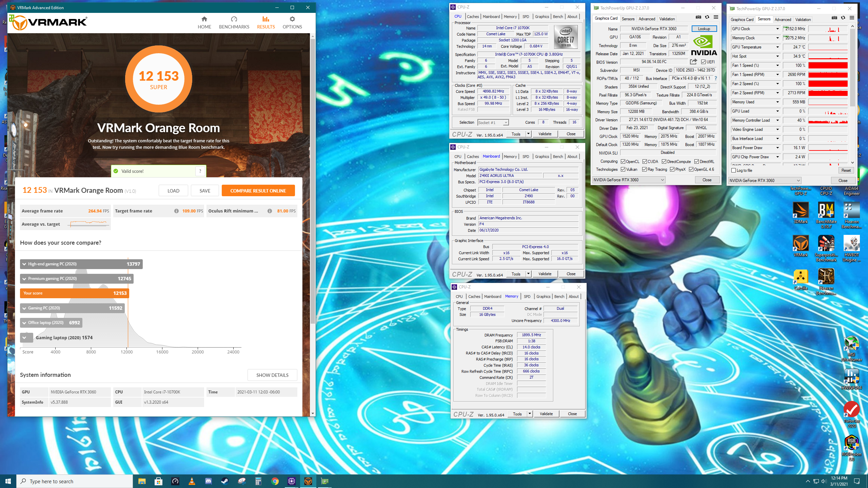Toggle PhysX checkbox in GPU-Z
The image size is (868, 488).
point(672,169)
